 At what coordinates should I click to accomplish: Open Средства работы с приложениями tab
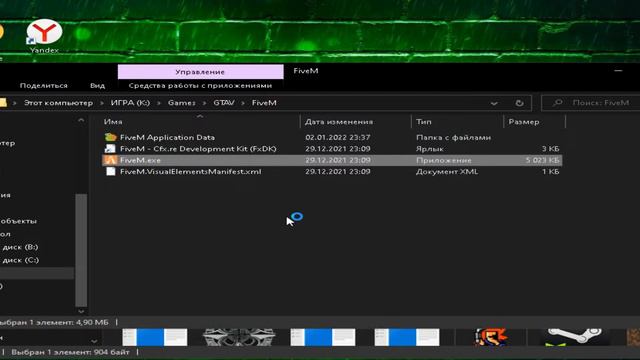200,85
